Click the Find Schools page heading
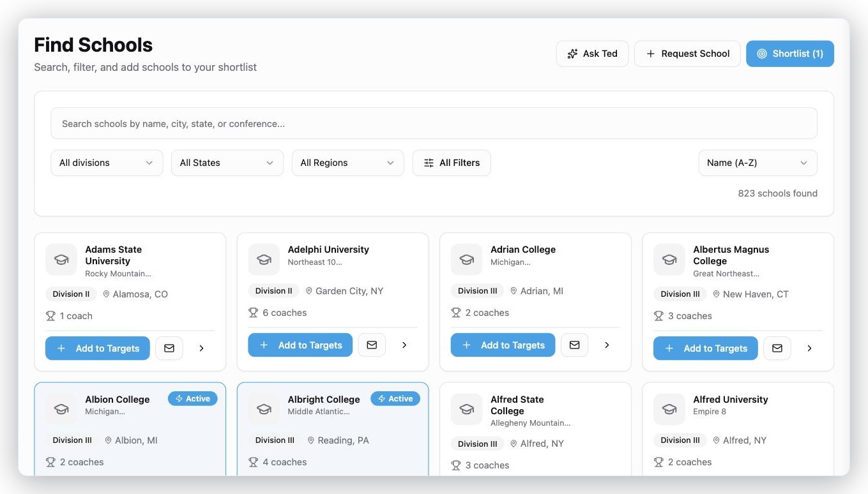This screenshot has width=868, height=494. click(93, 45)
